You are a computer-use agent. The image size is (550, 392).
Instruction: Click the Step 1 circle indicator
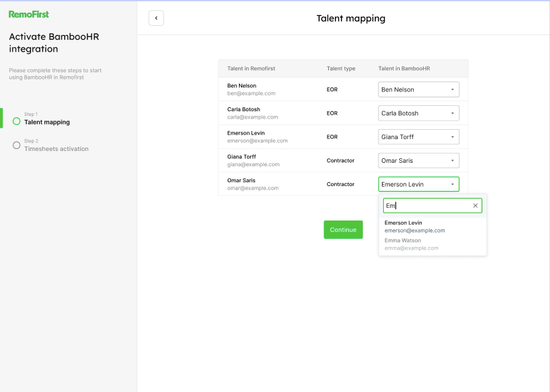pyautogui.click(x=17, y=121)
